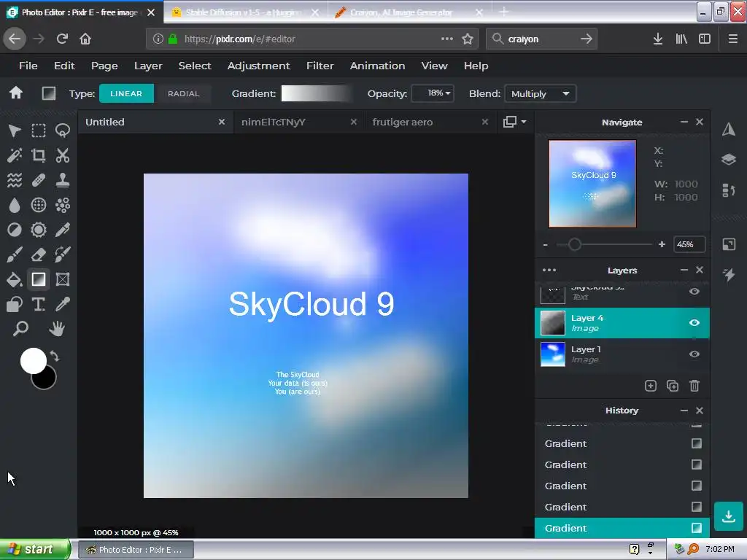Select the Shape tool
The height and width of the screenshot is (560, 747).
[x=15, y=304]
